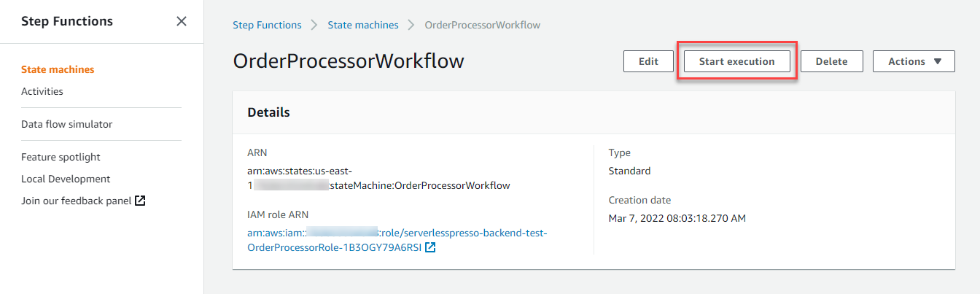Open Local Development page

[66, 179]
